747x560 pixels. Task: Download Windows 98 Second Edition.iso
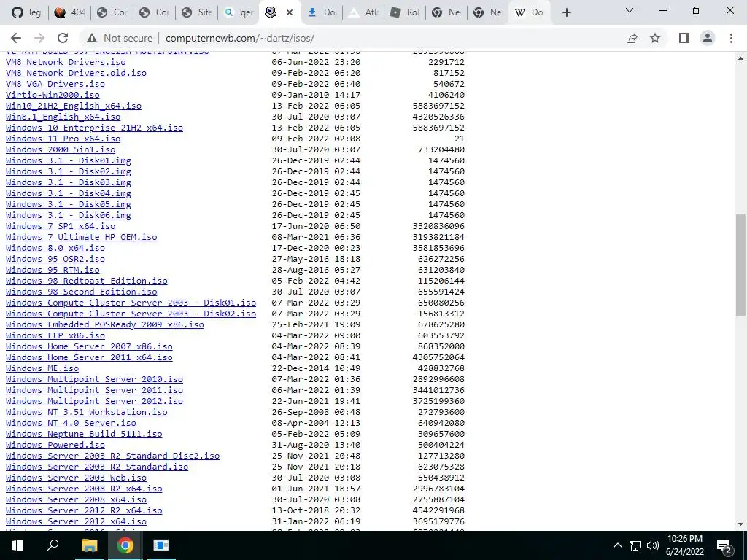82,292
